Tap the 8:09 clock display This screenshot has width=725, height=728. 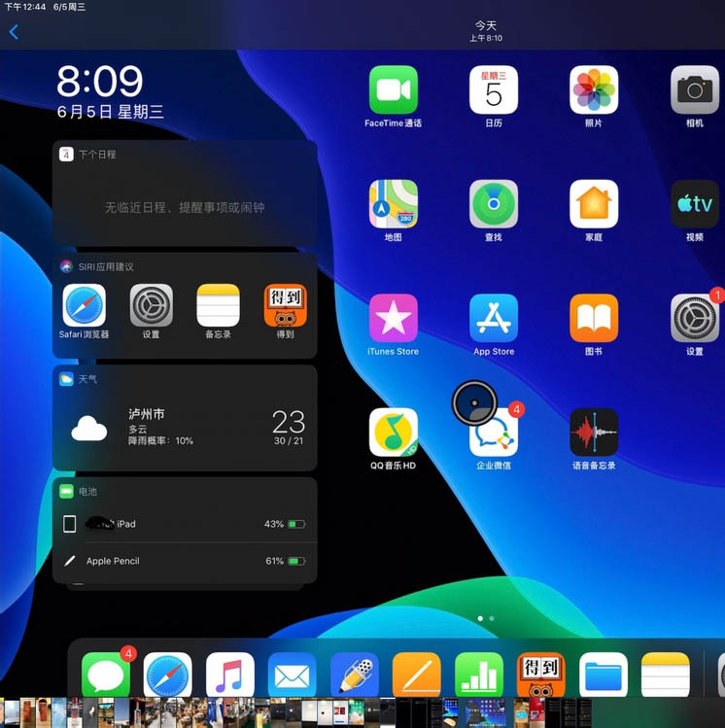tap(100, 82)
